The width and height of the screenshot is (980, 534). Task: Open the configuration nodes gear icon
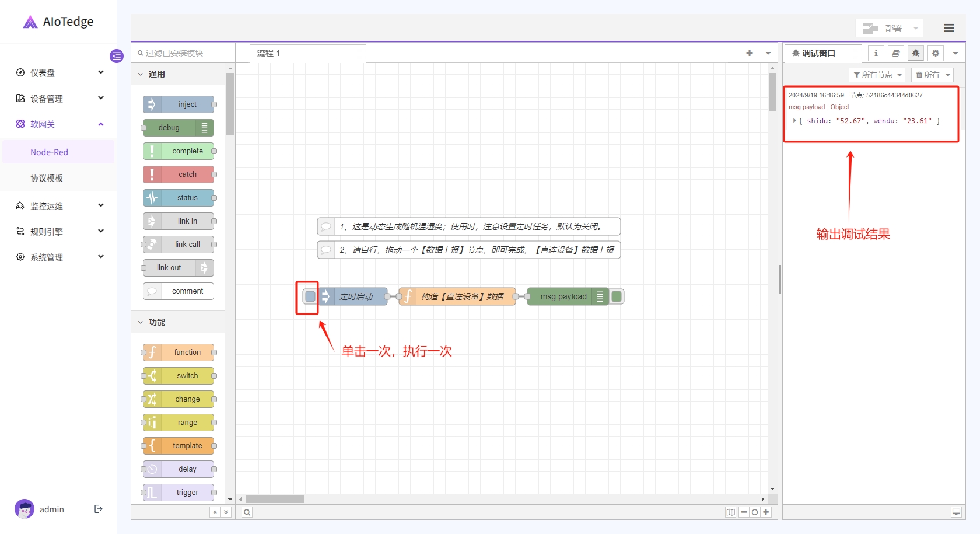point(936,53)
